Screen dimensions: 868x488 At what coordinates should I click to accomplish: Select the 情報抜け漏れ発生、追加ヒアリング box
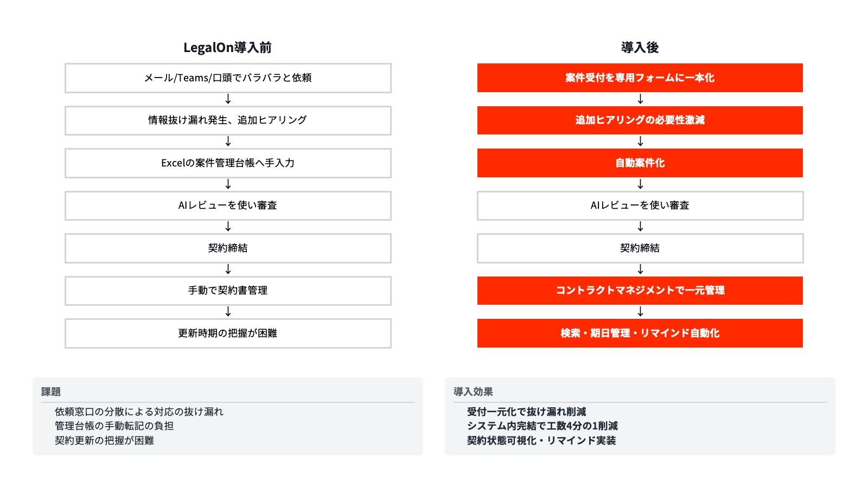click(228, 120)
